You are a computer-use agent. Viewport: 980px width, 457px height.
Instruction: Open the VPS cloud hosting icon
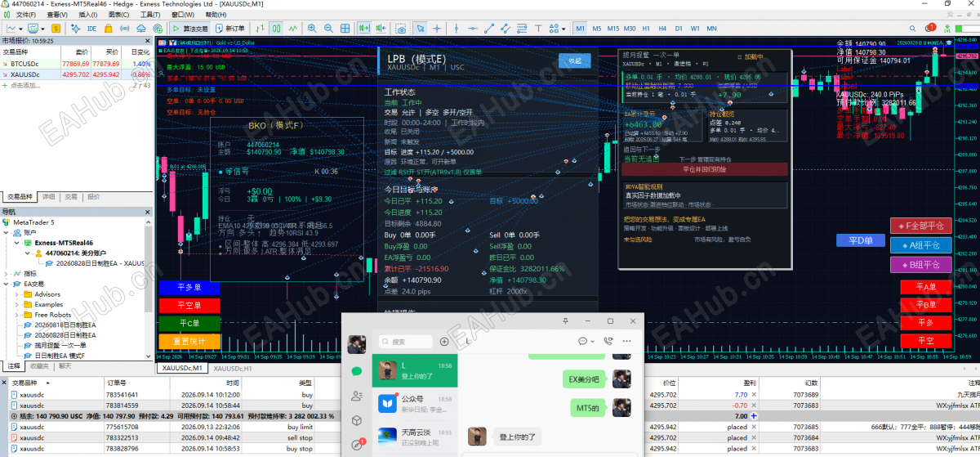tap(141, 29)
